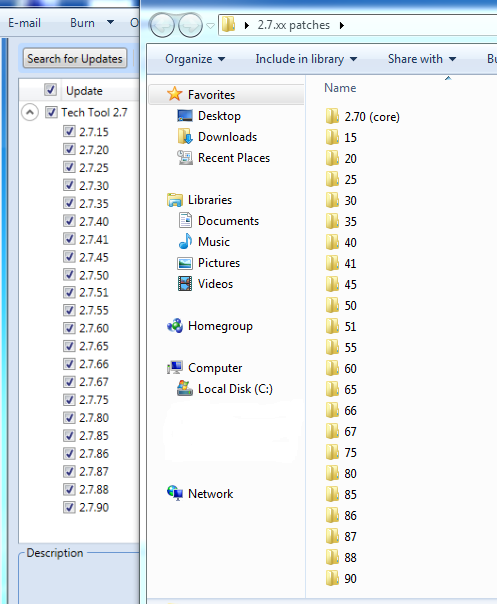This screenshot has height=604, width=497.
Task: Click the Update column header
Action: 84,91
